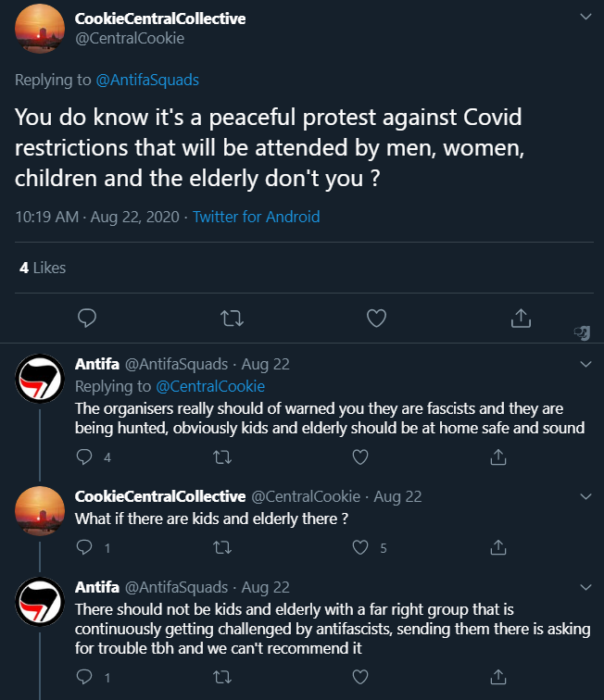
Task: Open CookieCentralCollective's sunset profile picture at top
Action: pyautogui.click(x=40, y=29)
